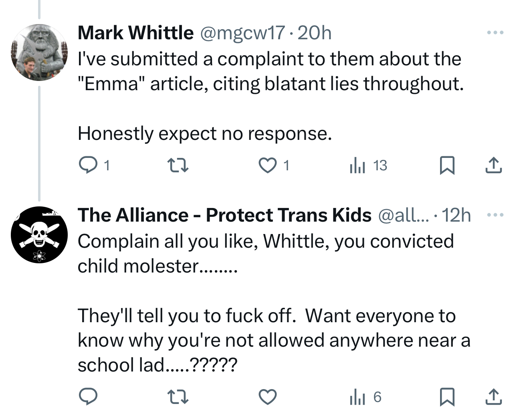
Task: Share Mark Whittle's tweet
Action: click(x=493, y=165)
